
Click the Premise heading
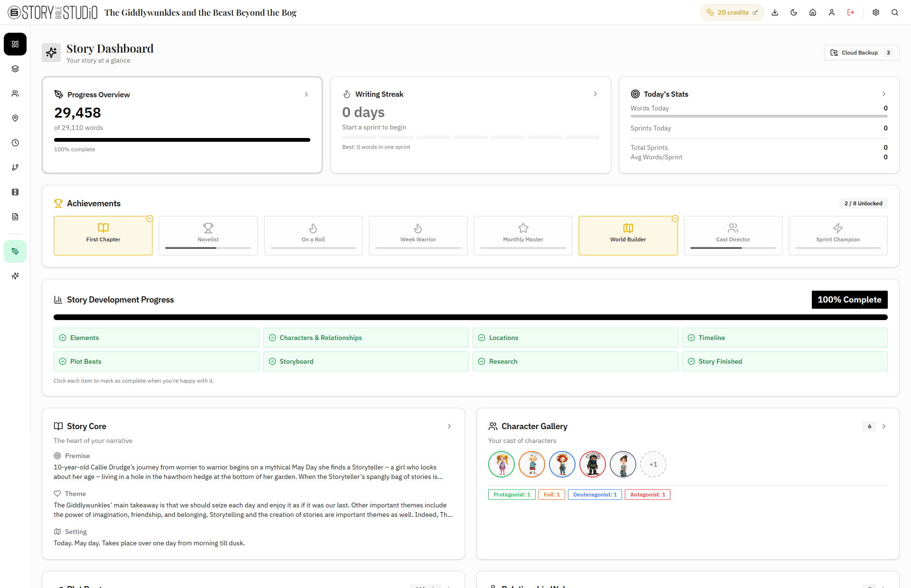[77, 456]
